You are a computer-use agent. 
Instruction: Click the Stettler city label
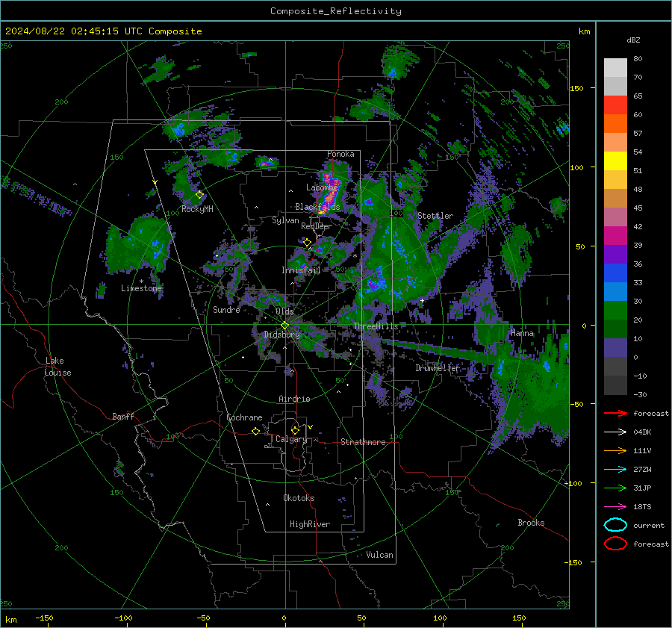click(x=435, y=216)
